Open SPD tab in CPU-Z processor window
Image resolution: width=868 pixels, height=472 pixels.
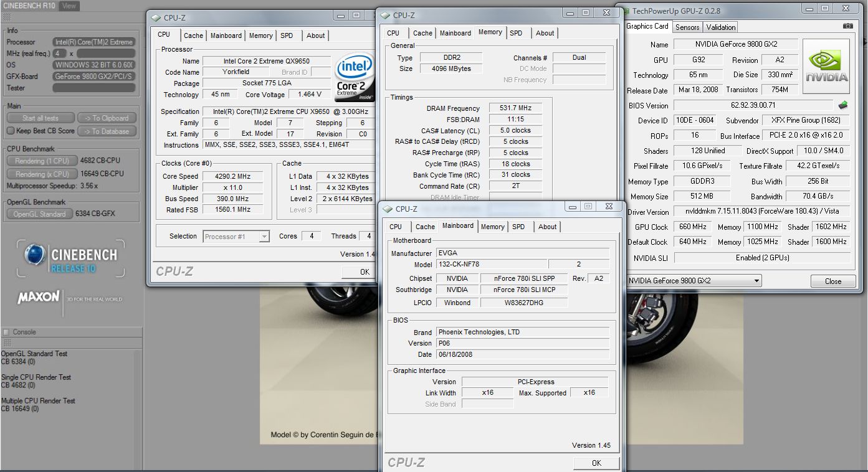click(x=287, y=35)
